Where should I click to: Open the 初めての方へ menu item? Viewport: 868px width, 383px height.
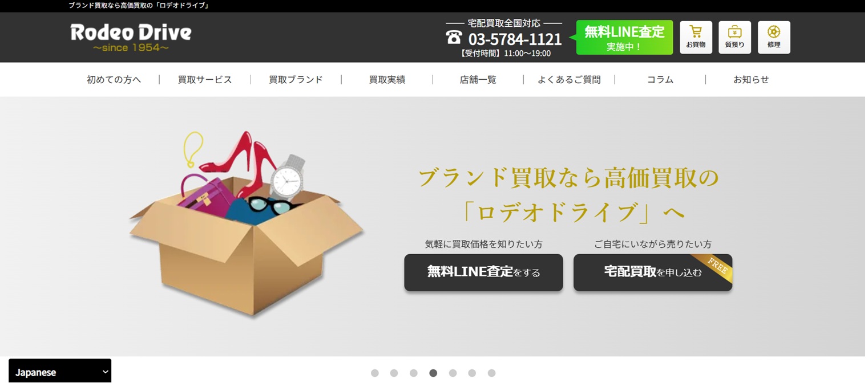(x=114, y=80)
